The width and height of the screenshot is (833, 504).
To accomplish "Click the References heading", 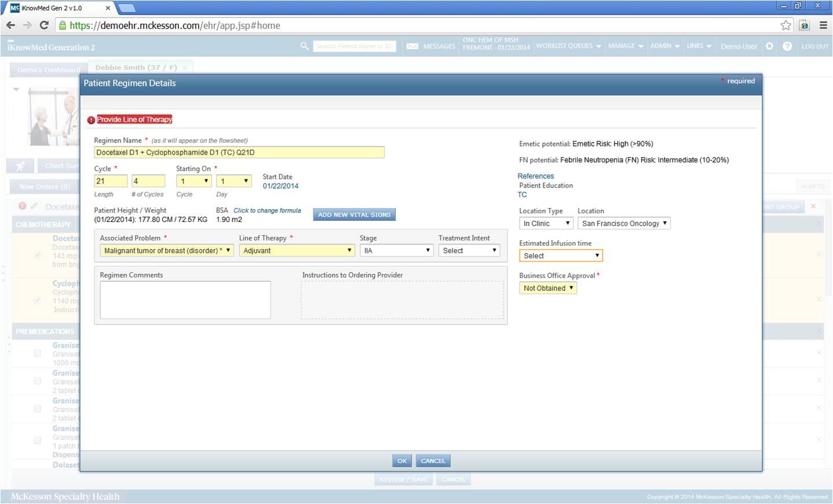I will coord(536,176).
